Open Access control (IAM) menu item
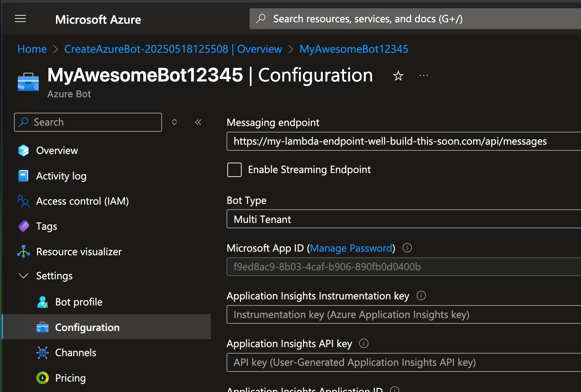The image size is (581, 392). (x=82, y=201)
